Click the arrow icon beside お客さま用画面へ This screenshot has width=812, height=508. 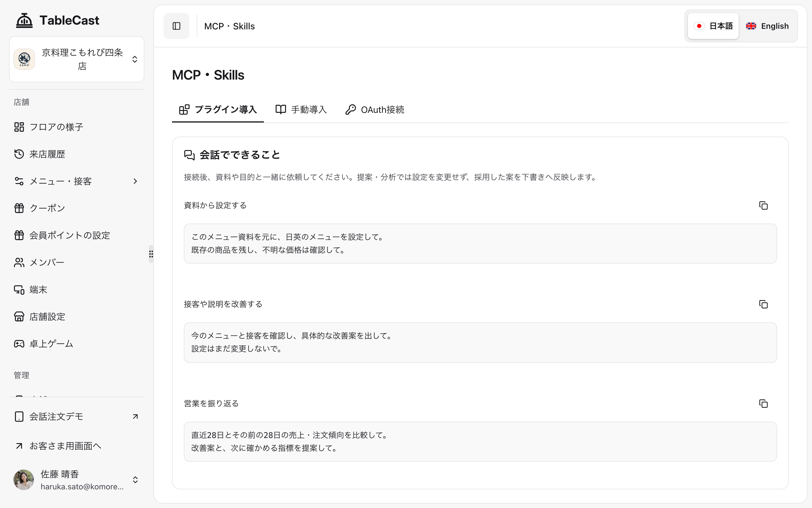pyautogui.click(x=19, y=446)
